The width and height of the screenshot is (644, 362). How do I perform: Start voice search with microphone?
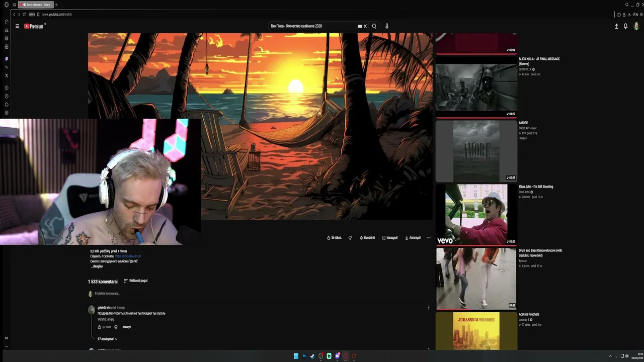pos(386,26)
